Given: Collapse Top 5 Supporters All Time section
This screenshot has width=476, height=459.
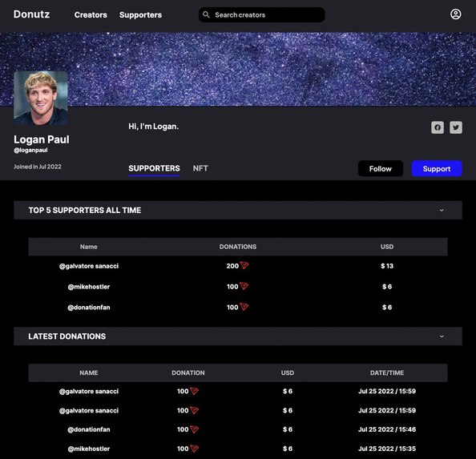Looking at the screenshot, I should coord(442,210).
